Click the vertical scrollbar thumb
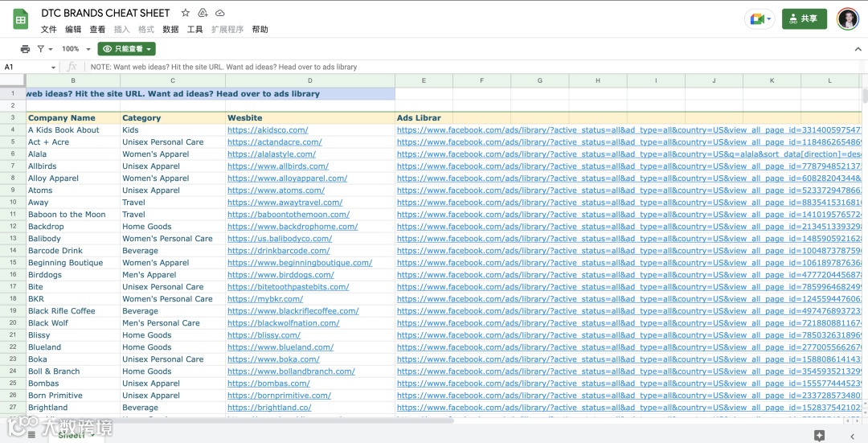The width and height of the screenshot is (868, 443). click(865, 95)
